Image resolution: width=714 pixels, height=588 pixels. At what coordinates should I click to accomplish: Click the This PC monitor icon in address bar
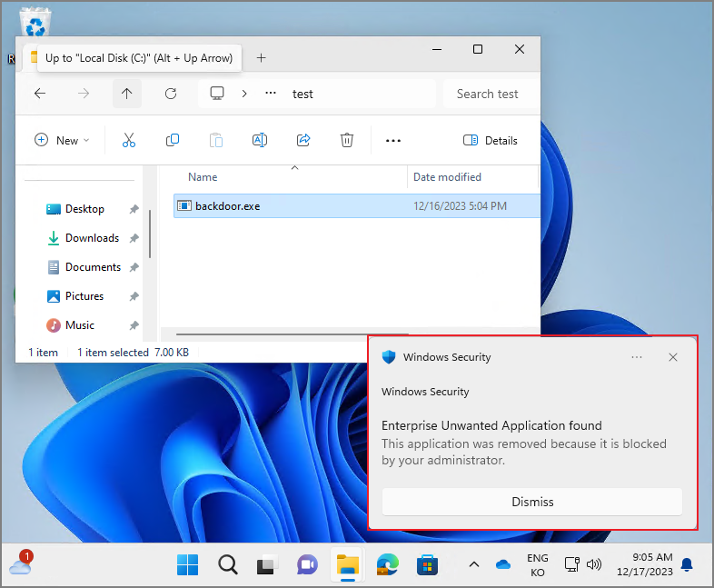coord(217,94)
